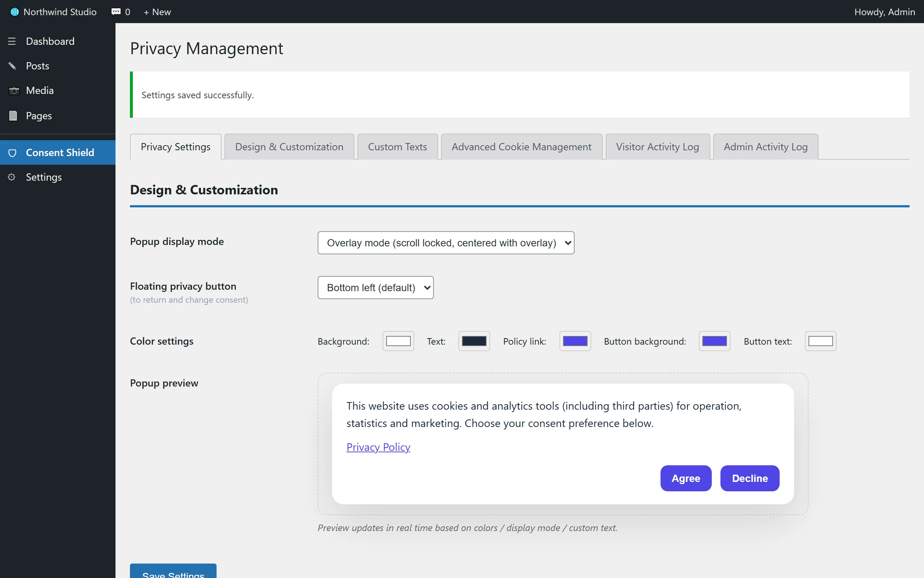
Task: Click the + New toolbar item
Action: tap(157, 12)
